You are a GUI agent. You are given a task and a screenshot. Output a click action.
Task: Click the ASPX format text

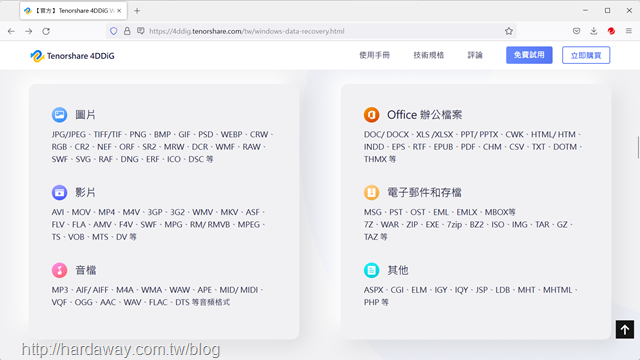373,290
